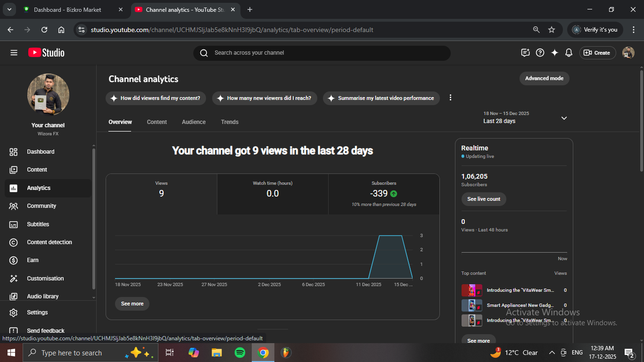Image resolution: width=644 pixels, height=362 pixels.
Task: Click the Advanced mode button
Action: (544, 78)
